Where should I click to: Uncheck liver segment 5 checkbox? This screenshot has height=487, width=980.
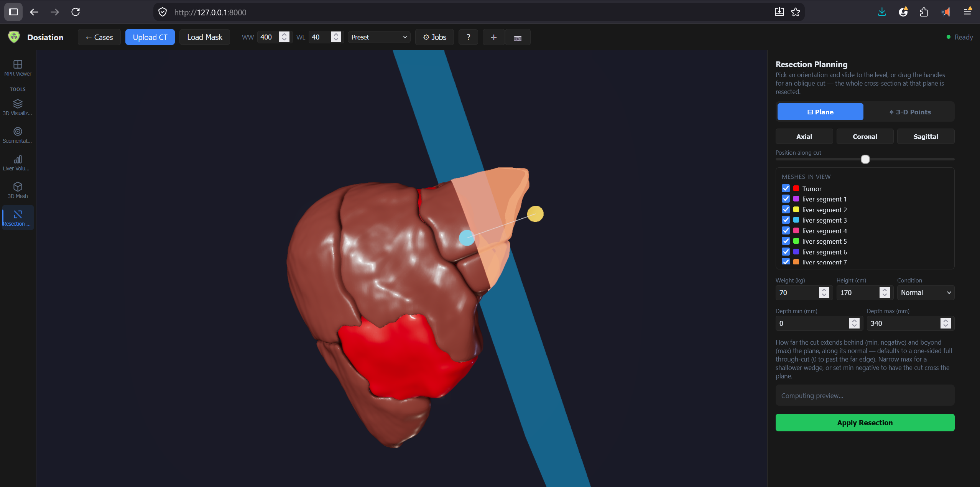[x=786, y=241]
